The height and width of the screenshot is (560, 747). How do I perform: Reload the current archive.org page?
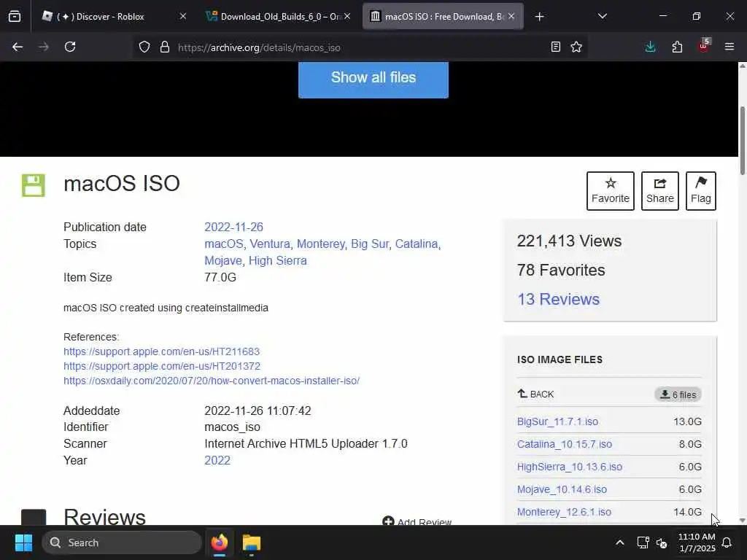click(x=70, y=47)
